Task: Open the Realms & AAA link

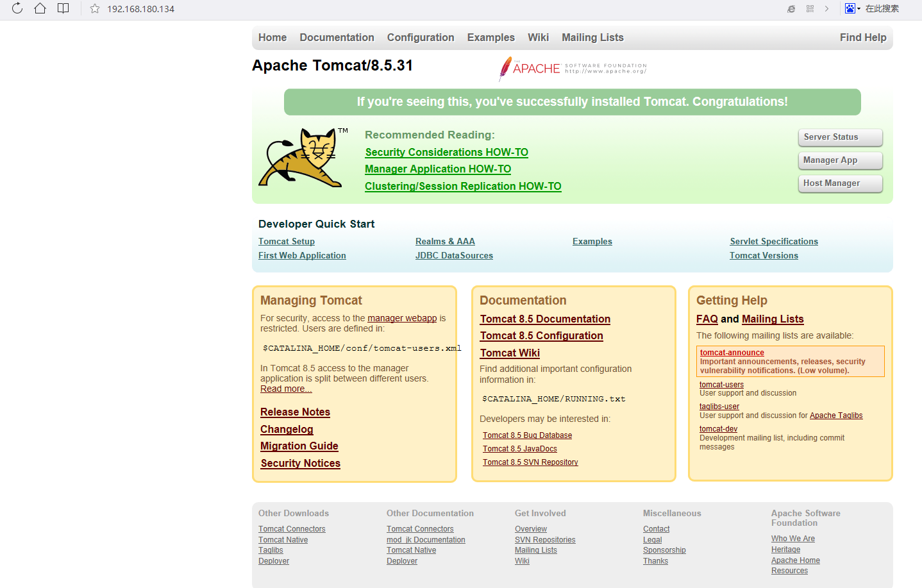Action: (x=445, y=242)
